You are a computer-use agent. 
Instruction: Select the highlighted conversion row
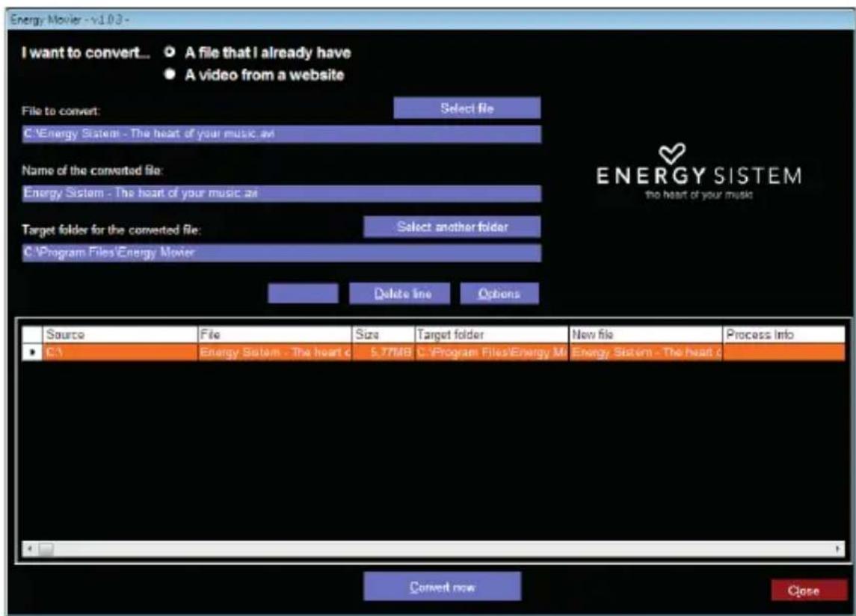click(299, 349)
